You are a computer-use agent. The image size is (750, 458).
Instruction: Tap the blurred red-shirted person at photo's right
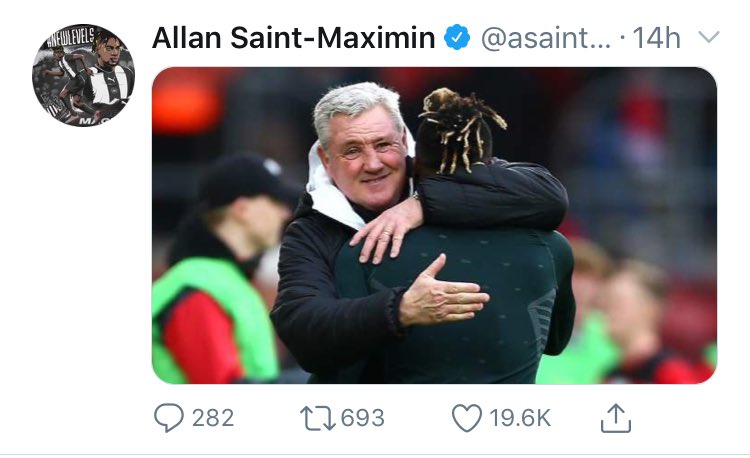click(x=641, y=325)
